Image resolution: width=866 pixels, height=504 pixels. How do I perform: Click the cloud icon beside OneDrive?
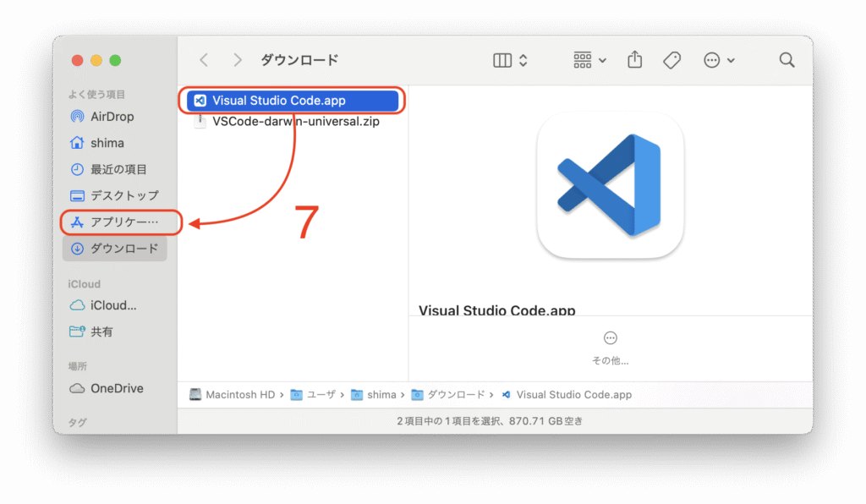pyautogui.click(x=77, y=389)
